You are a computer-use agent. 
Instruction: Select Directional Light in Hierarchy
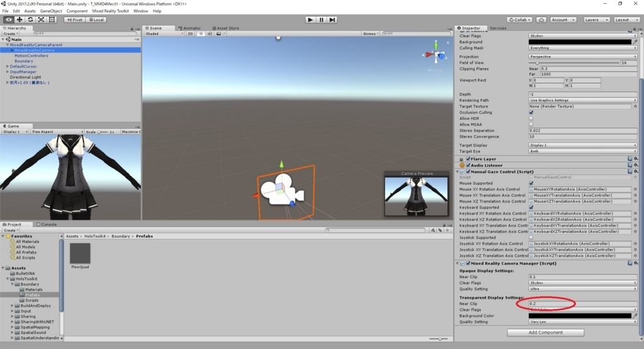[25, 77]
